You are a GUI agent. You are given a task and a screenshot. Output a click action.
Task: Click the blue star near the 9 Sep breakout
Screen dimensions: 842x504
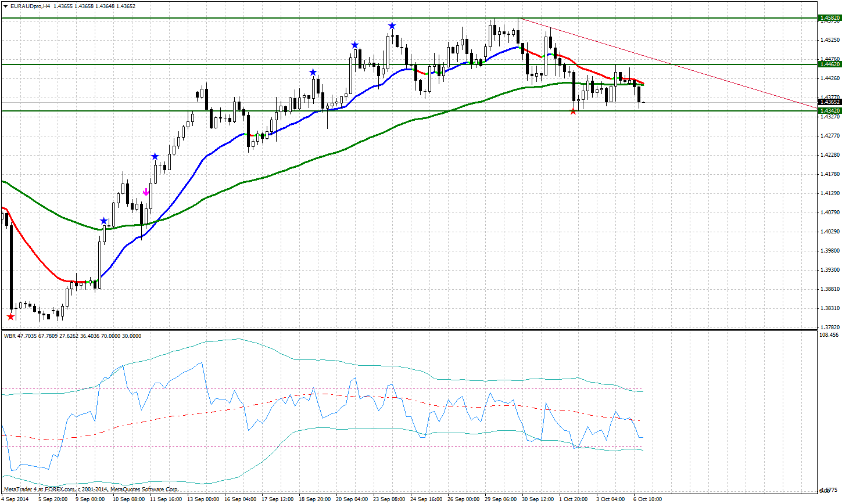(x=103, y=219)
